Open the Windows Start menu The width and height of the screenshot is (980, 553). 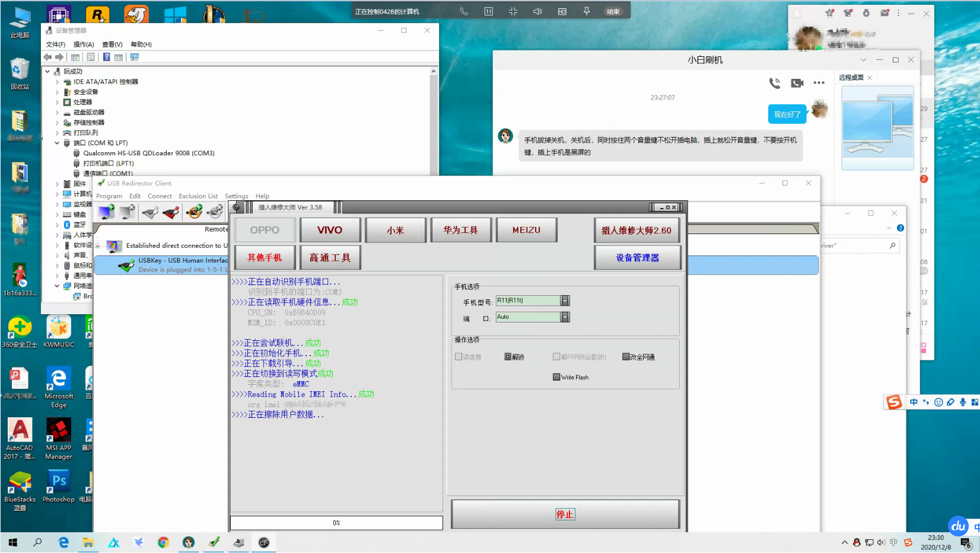12,542
